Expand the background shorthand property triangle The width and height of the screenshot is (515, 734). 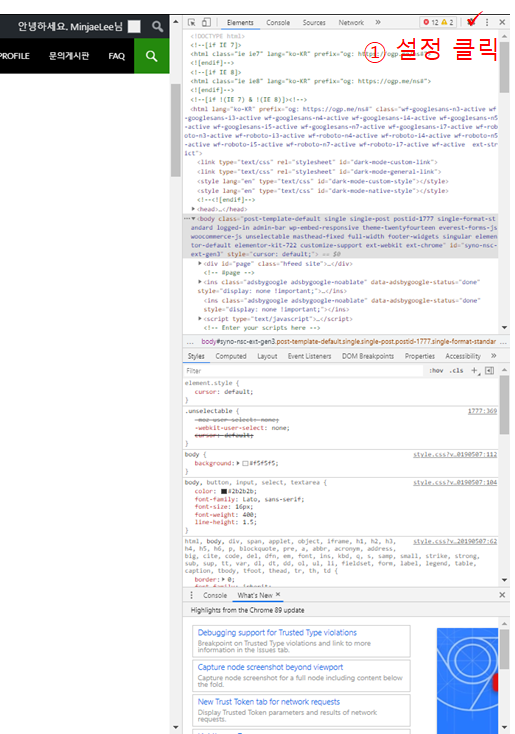tap(237, 463)
